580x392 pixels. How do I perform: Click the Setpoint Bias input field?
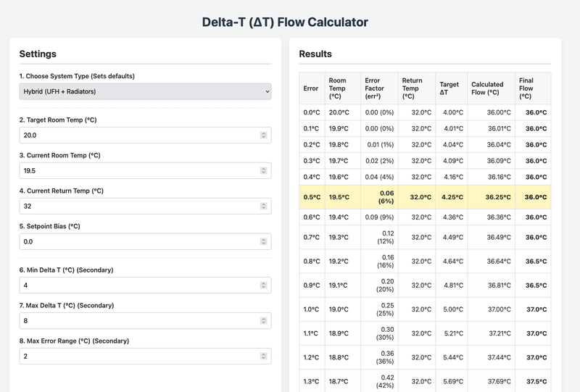(x=138, y=241)
